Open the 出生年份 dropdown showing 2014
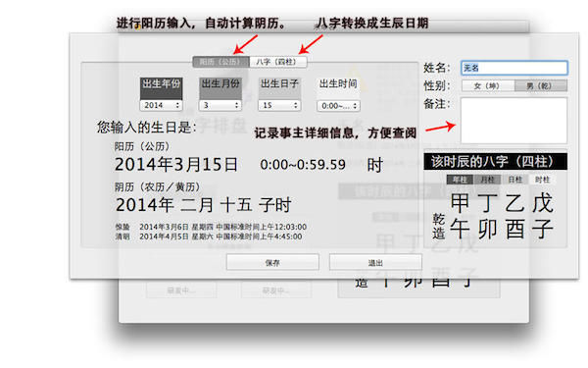588x368 pixels. point(162,106)
